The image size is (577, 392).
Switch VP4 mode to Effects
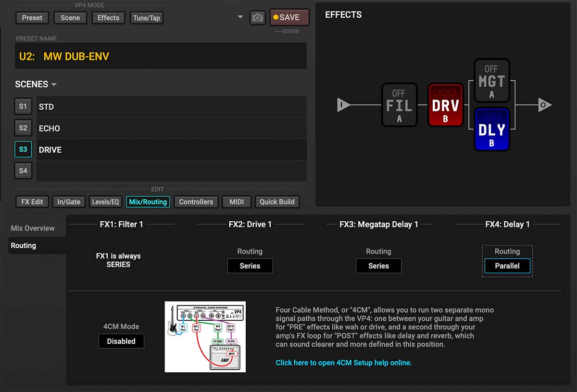pyautogui.click(x=109, y=18)
